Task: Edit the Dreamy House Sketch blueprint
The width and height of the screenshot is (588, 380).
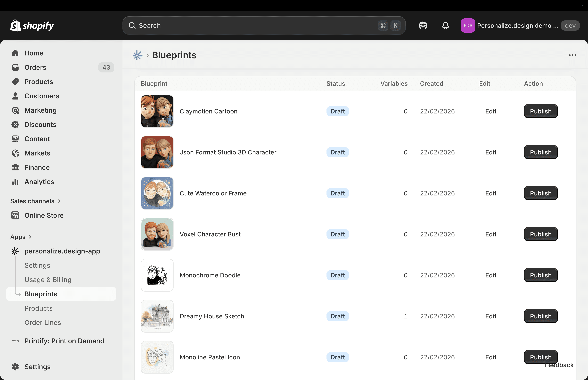Action: (x=491, y=316)
